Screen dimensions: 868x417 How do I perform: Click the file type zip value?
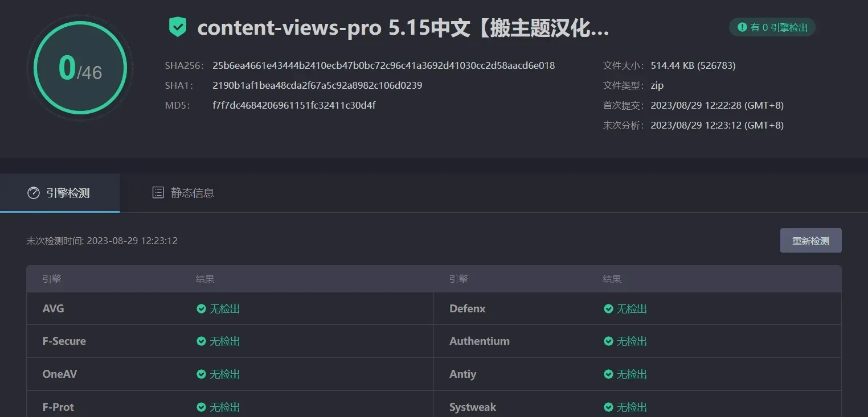pos(657,85)
